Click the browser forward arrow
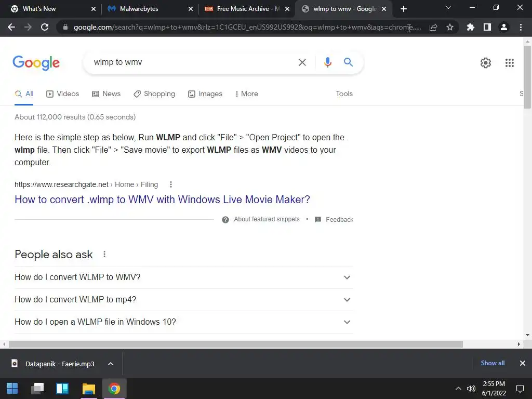This screenshot has height=399, width=532. point(28,27)
